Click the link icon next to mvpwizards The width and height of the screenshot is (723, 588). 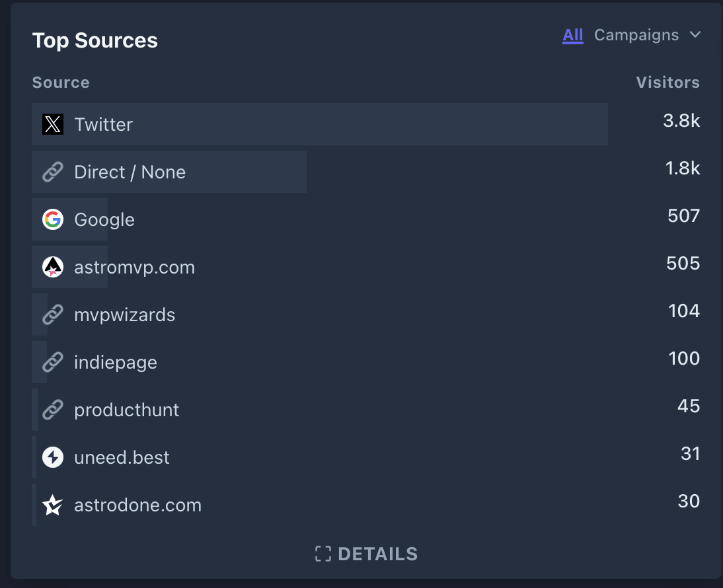click(x=52, y=314)
